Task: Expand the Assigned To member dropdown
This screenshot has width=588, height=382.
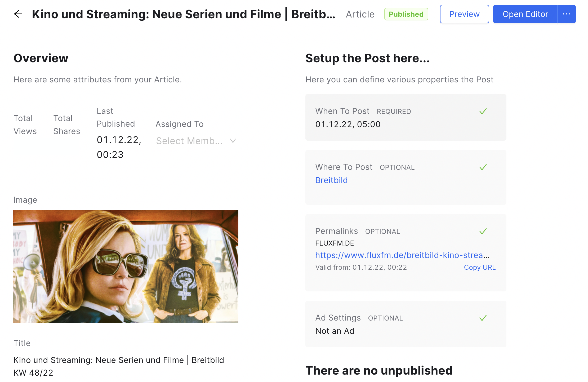Action: pyautogui.click(x=196, y=141)
